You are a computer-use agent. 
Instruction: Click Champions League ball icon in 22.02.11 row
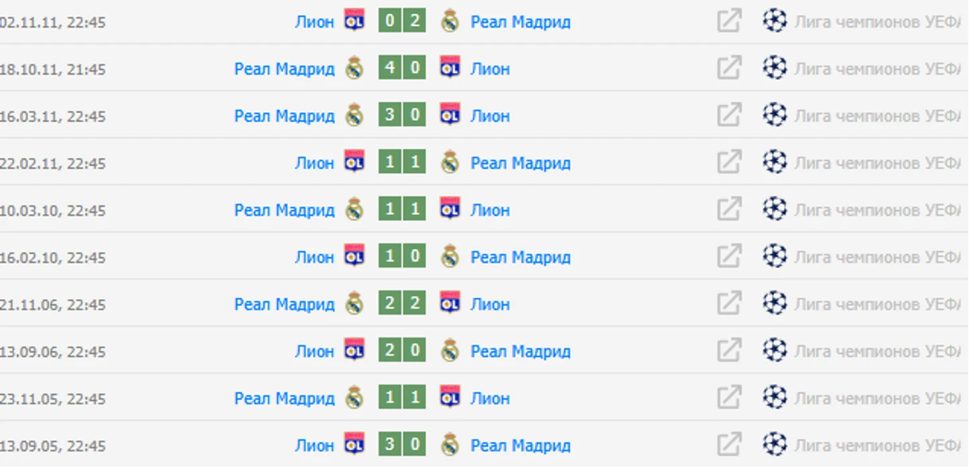(775, 162)
